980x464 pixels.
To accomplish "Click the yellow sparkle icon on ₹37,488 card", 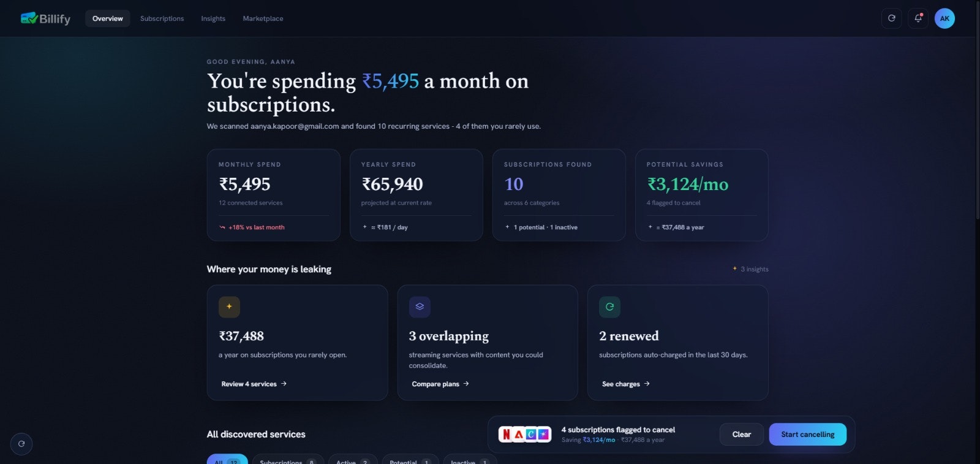I will tap(229, 306).
